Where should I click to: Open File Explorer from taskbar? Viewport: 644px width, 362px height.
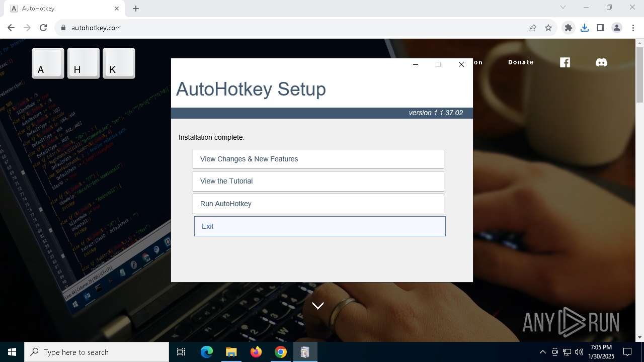click(x=231, y=352)
